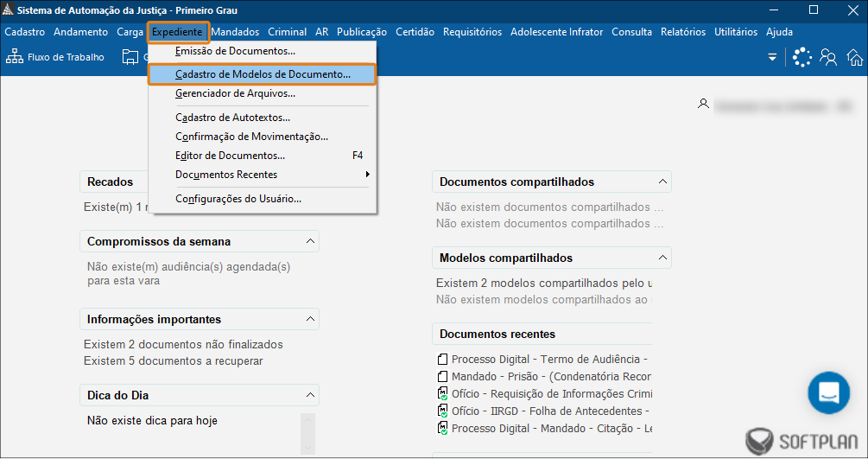This screenshot has height=459, width=868.
Task: Open the Consulta menu
Action: pyautogui.click(x=631, y=32)
